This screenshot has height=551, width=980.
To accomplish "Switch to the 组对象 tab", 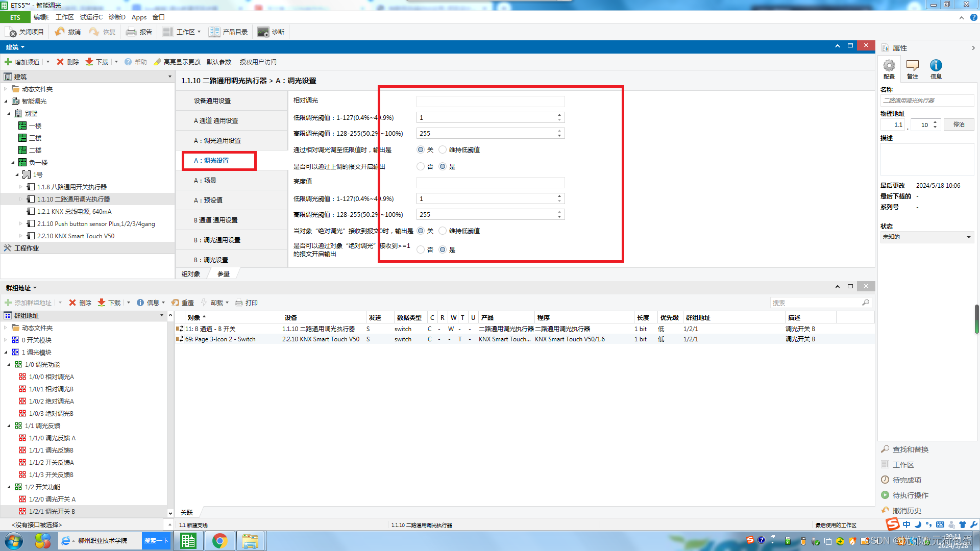I will 190,274.
